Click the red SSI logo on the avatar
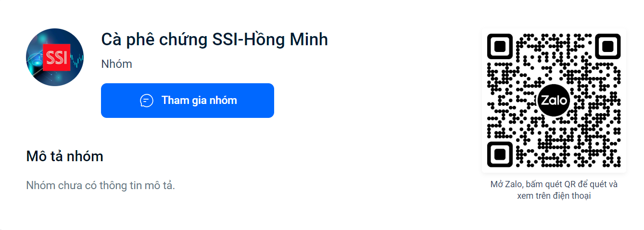This screenshot has width=644, height=230. (x=57, y=58)
